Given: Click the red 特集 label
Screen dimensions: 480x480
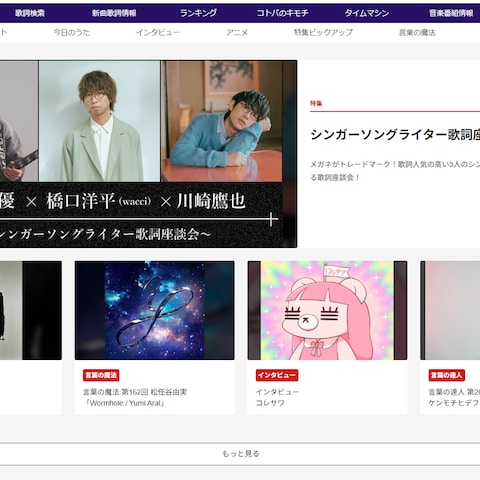Looking at the screenshot, I should 316,103.
